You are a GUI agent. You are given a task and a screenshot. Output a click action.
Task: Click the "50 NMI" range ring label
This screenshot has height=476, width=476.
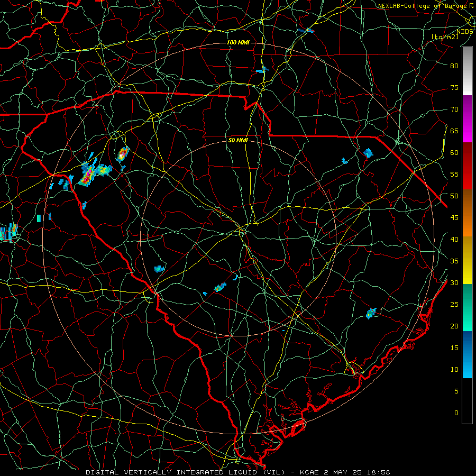238,140
